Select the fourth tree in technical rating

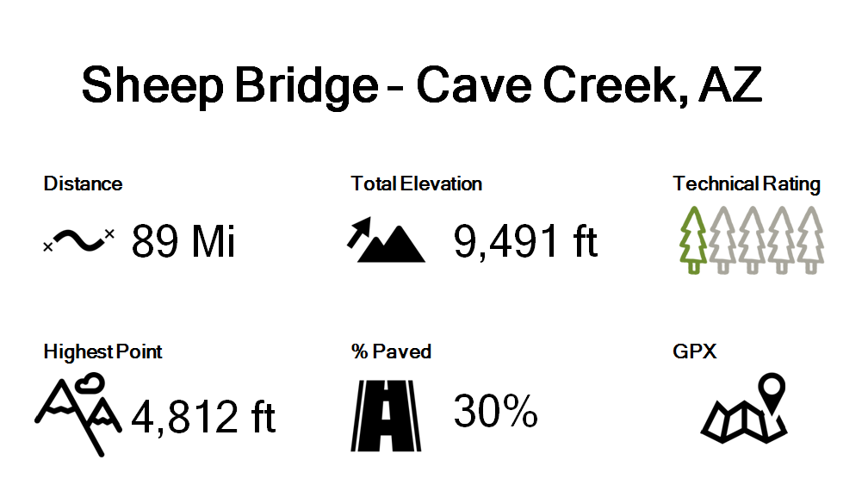tap(781, 239)
